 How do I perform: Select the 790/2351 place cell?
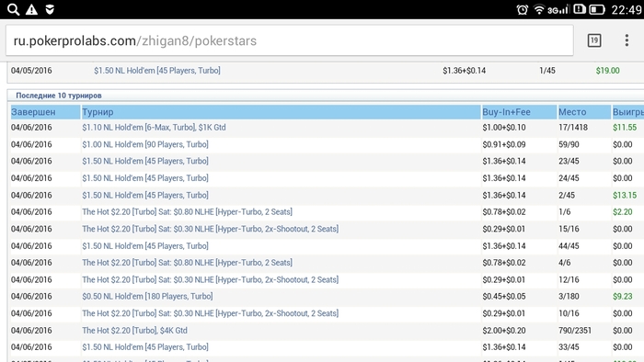575,331
